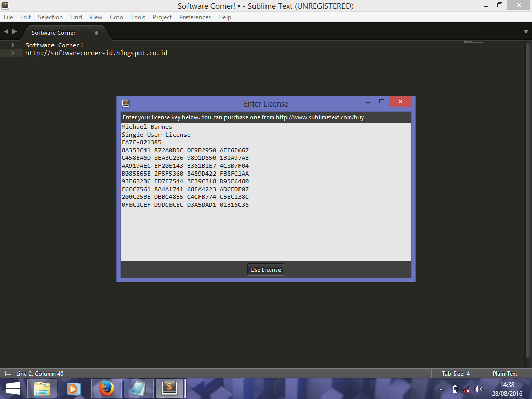This screenshot has width=532, height=399.
Task: Click the Sublime Text icon in Enter License title bar
Action: pyautogui.click(x=126, y=103)
